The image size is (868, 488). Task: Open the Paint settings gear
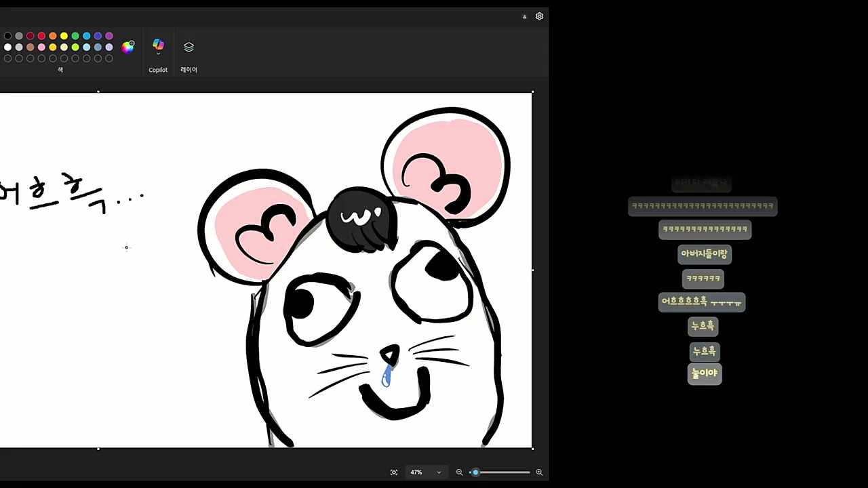(539, 16)
